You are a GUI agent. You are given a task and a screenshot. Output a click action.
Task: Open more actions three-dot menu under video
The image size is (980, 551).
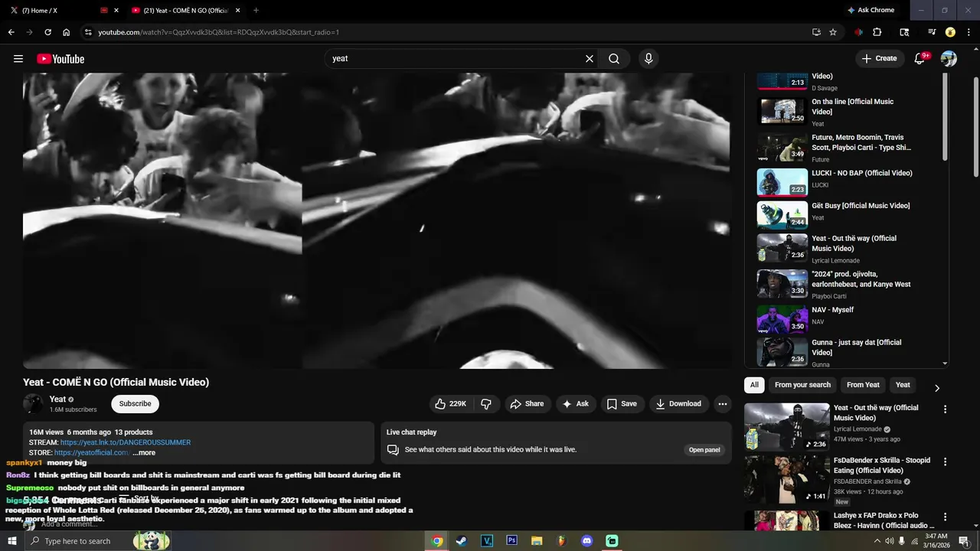pyautogui.click(x=722, y=404)
